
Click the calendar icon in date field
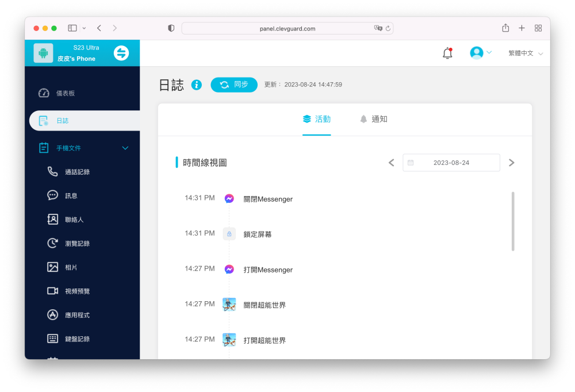point(411,163)
